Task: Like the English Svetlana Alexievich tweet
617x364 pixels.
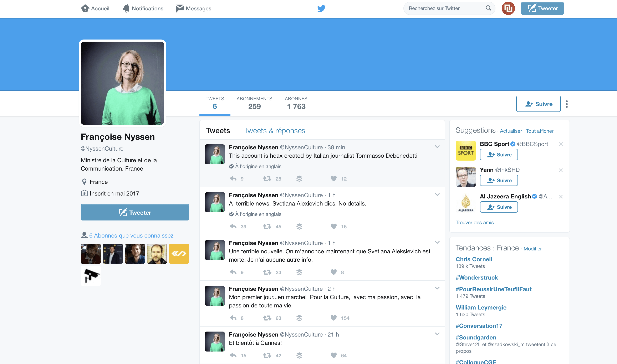Action: click(333, 226)
